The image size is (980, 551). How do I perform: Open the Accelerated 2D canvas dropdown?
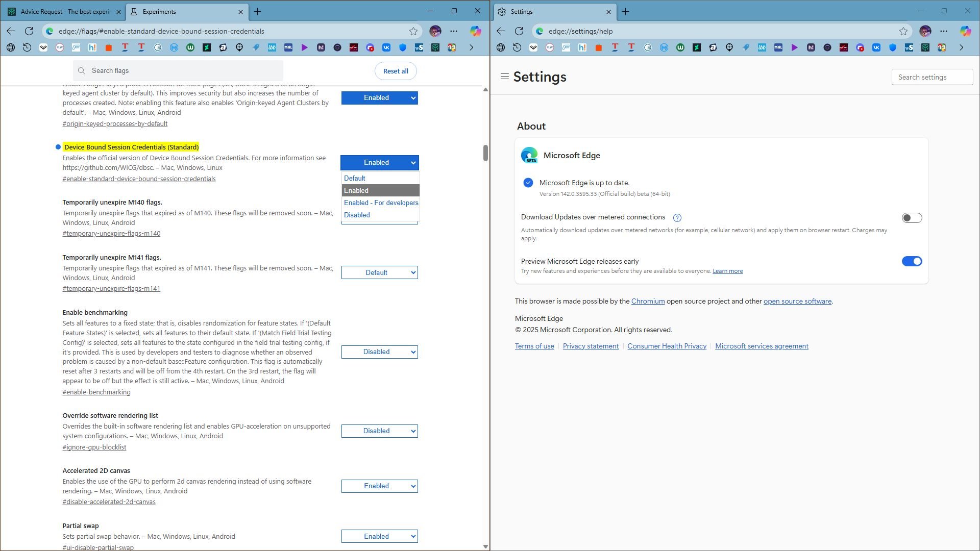[380, 486]
